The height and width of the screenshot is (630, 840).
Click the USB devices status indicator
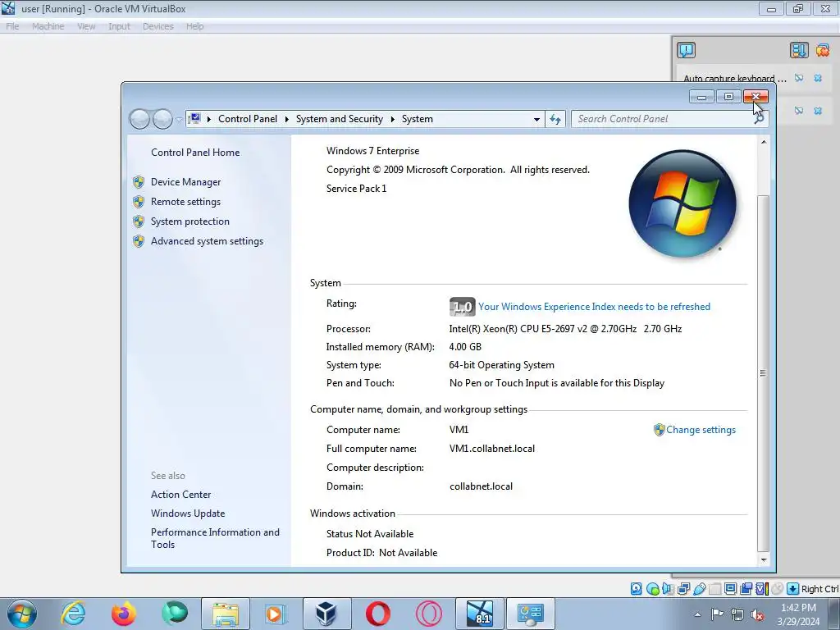click(x=699, y=589)
